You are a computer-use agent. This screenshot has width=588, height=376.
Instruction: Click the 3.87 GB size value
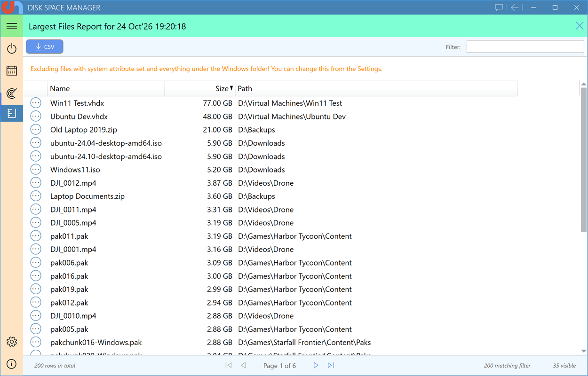220,183
